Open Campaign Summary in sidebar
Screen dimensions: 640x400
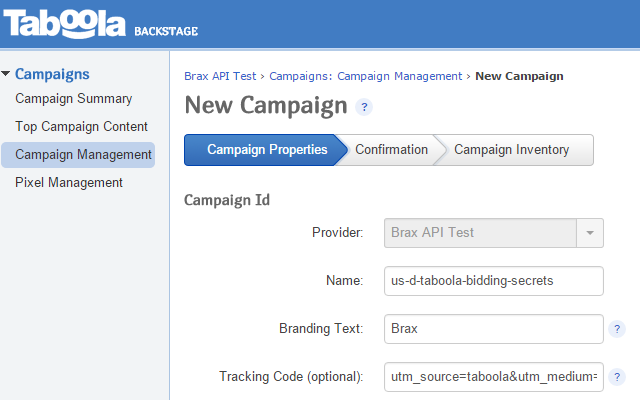click(x=73, y=99)
